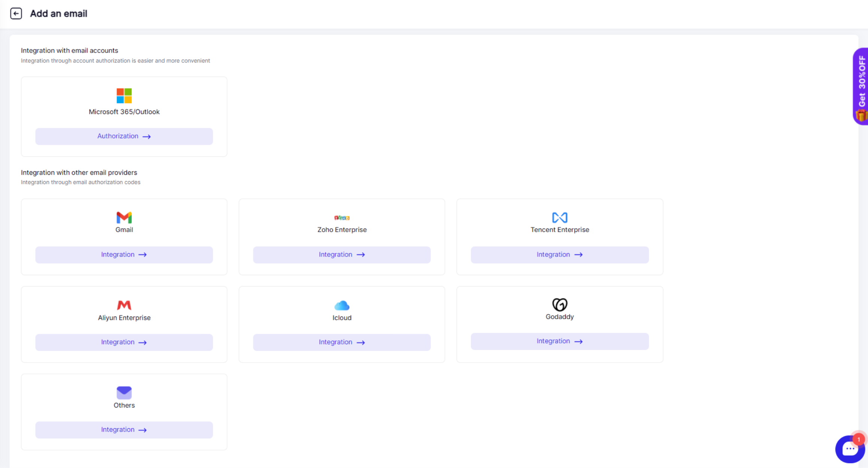Start Godaddy Integration
The image size is (868, 468).
pos(560,341)
